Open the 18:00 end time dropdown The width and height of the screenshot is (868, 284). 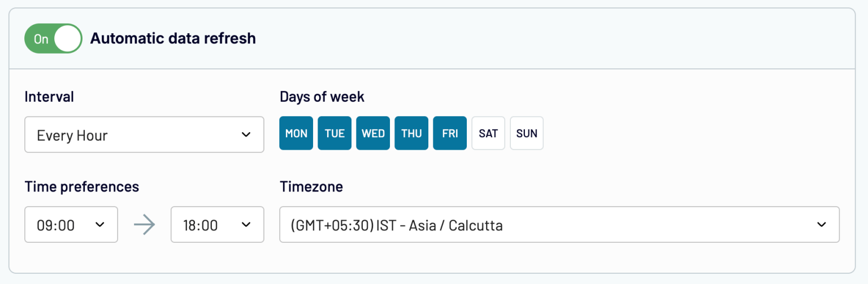pyautogui.click(x=217, y=225)
